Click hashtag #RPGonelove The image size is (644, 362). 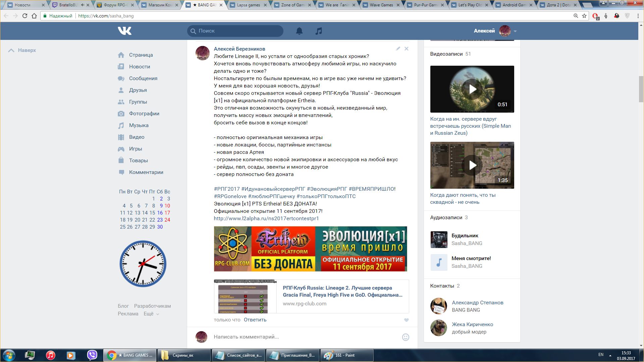pyautogui.click(x=230, y=196)
